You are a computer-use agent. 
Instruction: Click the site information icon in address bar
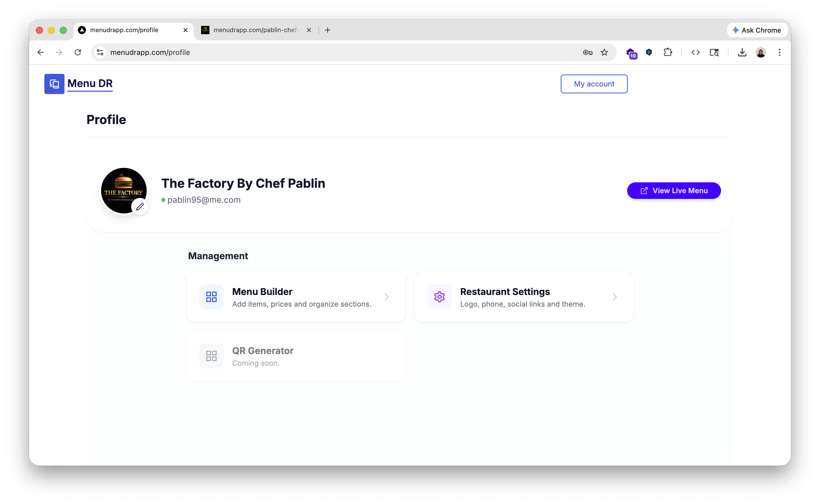(x=100, y=52)
